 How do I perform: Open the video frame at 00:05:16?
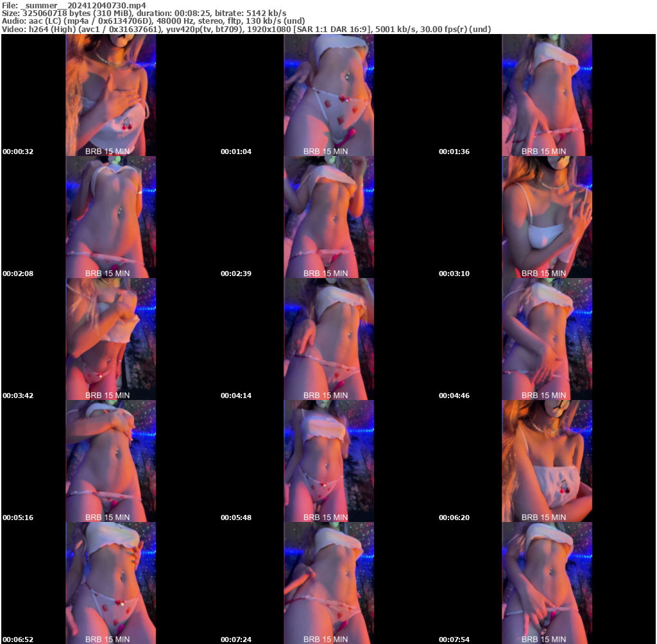click(110, 460)
